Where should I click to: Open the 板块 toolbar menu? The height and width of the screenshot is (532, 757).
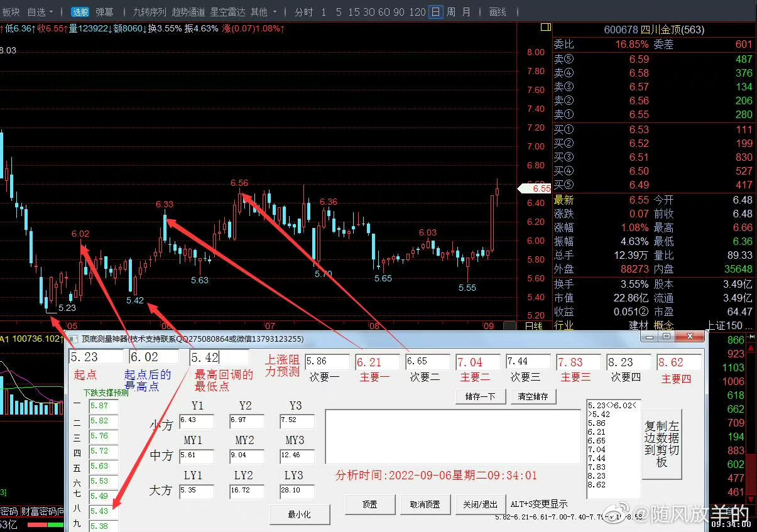(x=11, y=12)
